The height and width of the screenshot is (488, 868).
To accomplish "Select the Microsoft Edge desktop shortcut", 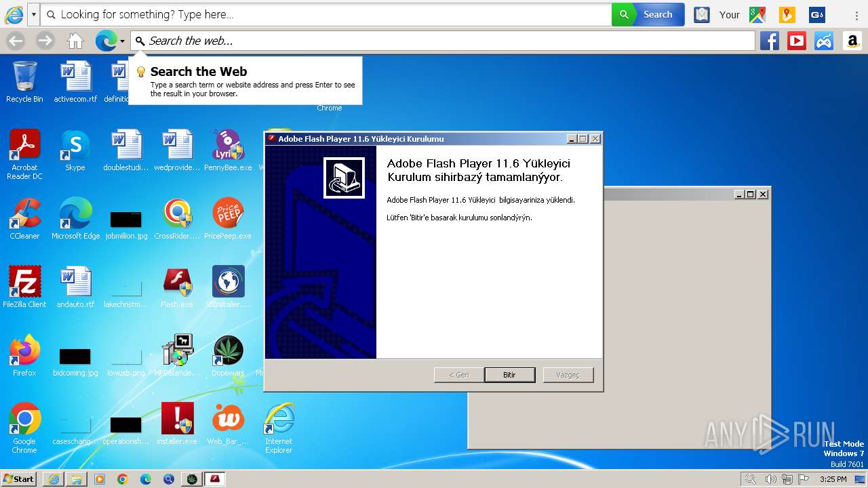I will (x=75, y=219).
